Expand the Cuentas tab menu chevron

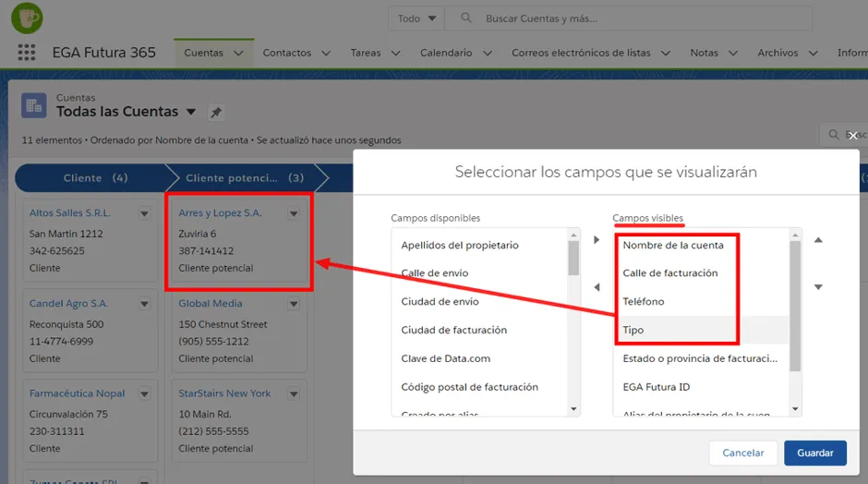238,54
